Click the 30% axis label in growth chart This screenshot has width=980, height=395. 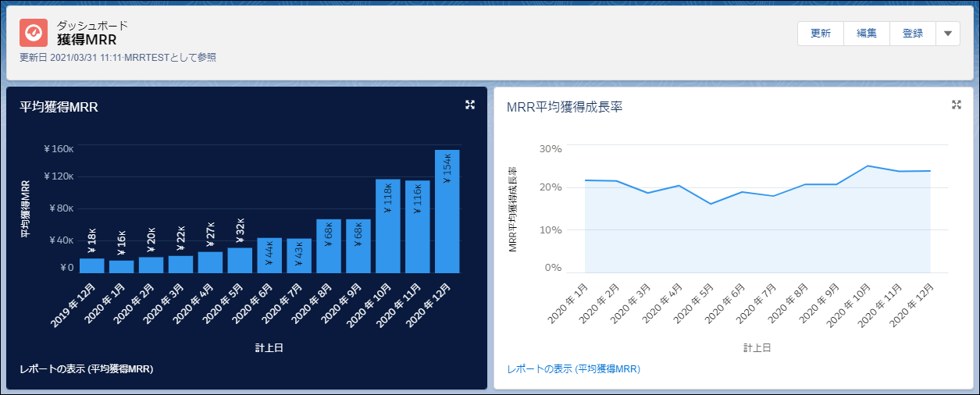(551, 148)
